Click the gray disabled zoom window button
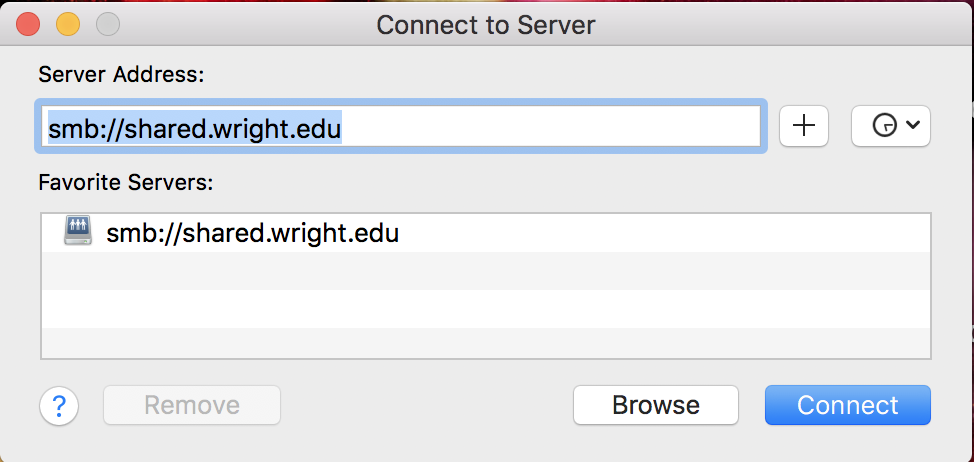This screenshot has height=462, width=974. point(106,23)
